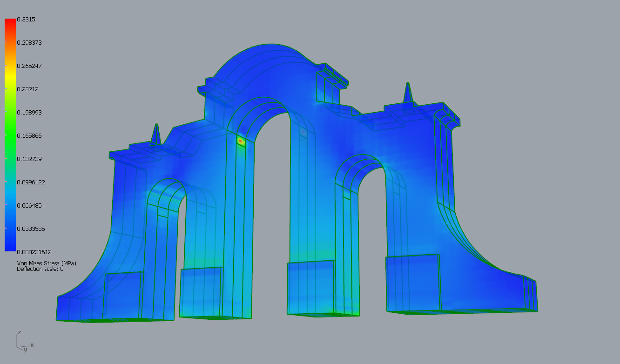Click the red stress hotspot on the arch

241,141
